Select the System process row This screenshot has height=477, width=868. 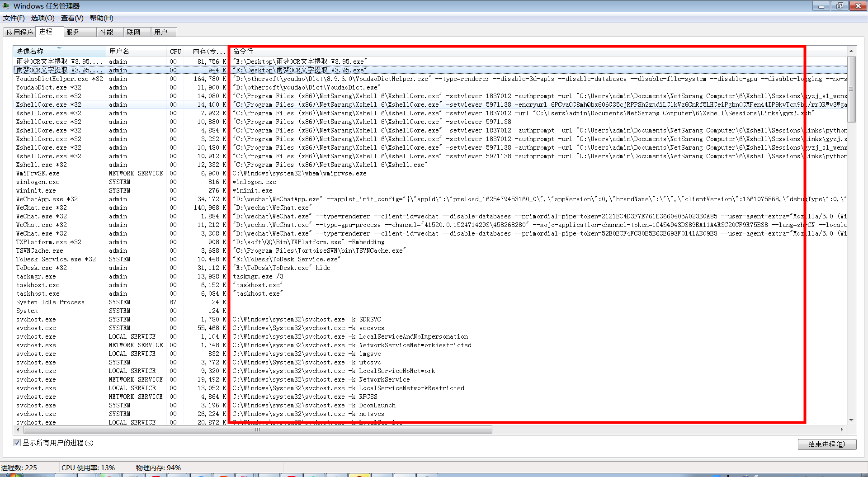tap(430, 311)
